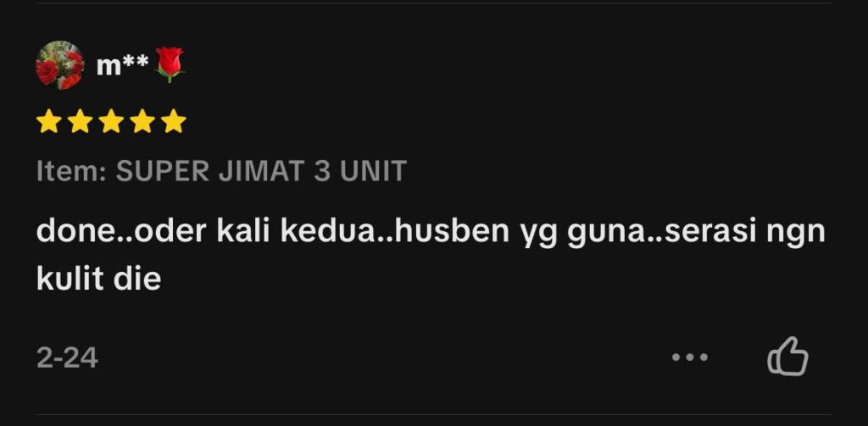Click the red rose emoji beside username
Screen dimensions: 868x426
point(170,64)
